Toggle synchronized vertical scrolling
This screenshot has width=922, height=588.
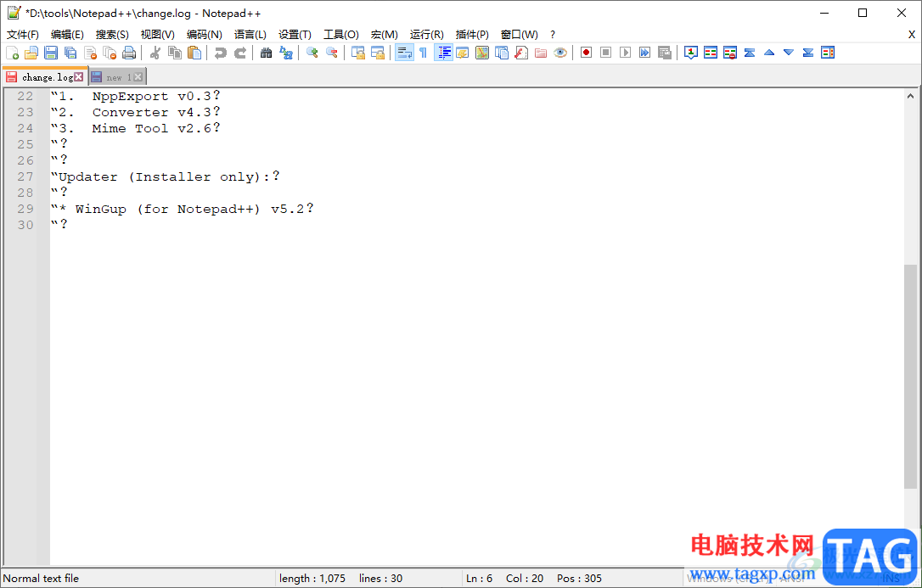click(x=357, y=53)
